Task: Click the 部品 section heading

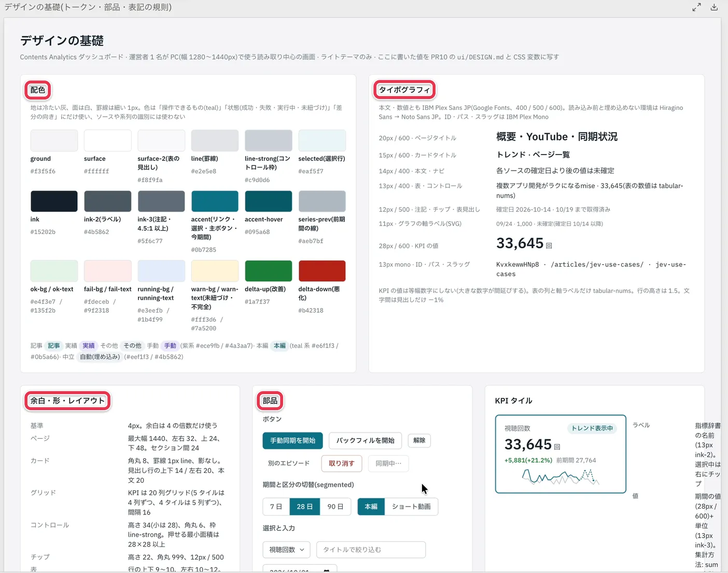Action: coord(270,401)
